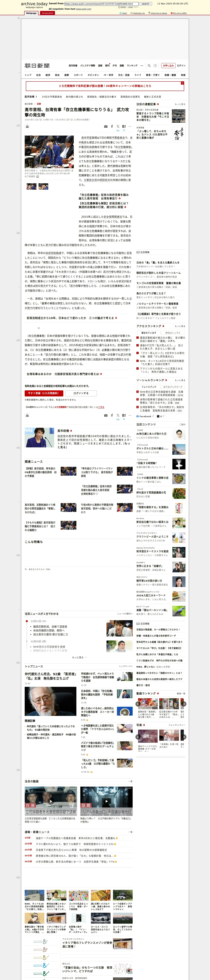Open the search magnifier in the Asahi header
The image size is (210, 980).
tap(149, 65)
